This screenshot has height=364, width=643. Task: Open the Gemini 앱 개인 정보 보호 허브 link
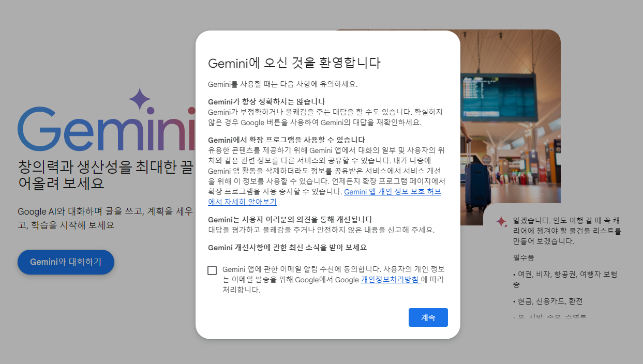[324, 196]
